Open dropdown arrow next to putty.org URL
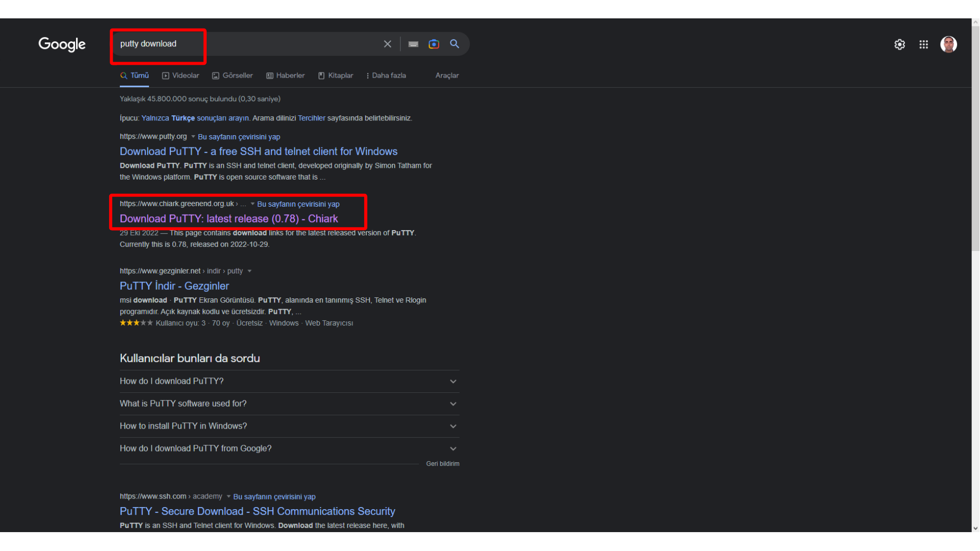980x551 pixels. (x=193, y=137)
